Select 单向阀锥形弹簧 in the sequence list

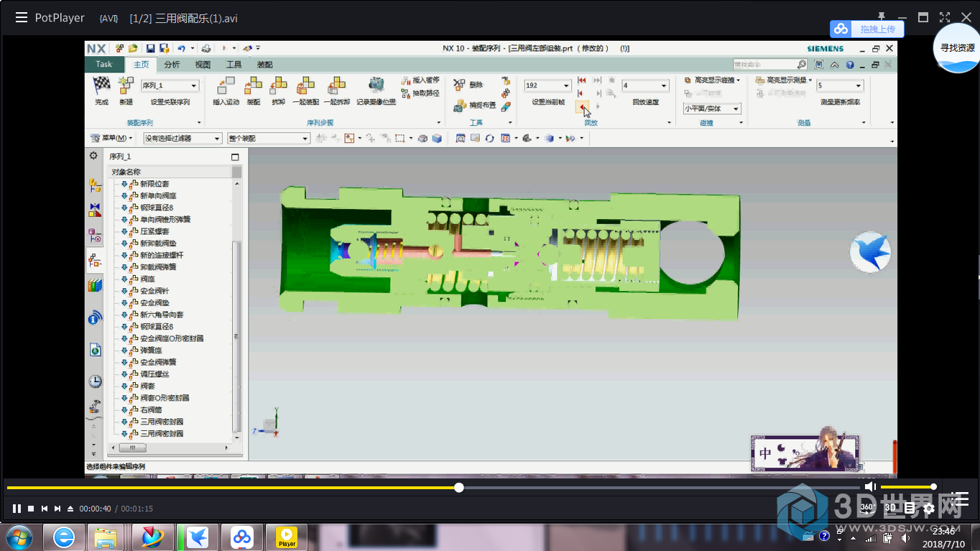165,220
